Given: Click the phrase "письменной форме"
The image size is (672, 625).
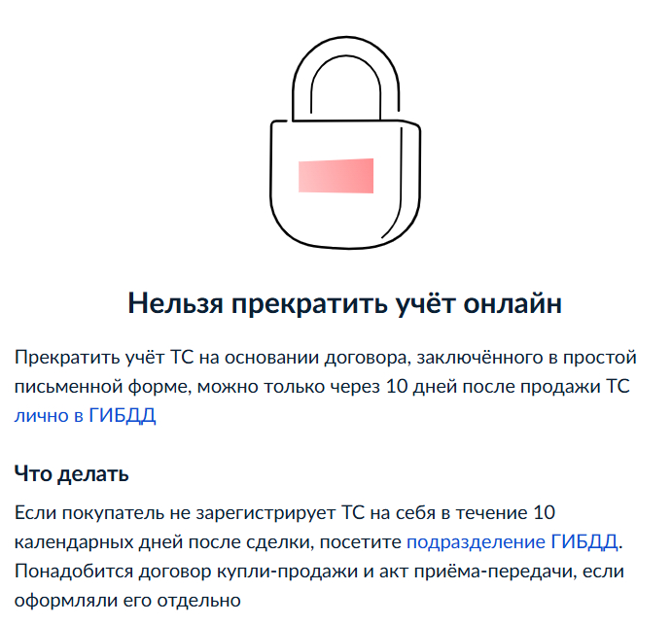Looking at the screenshot, I should (x=101, y=387).
